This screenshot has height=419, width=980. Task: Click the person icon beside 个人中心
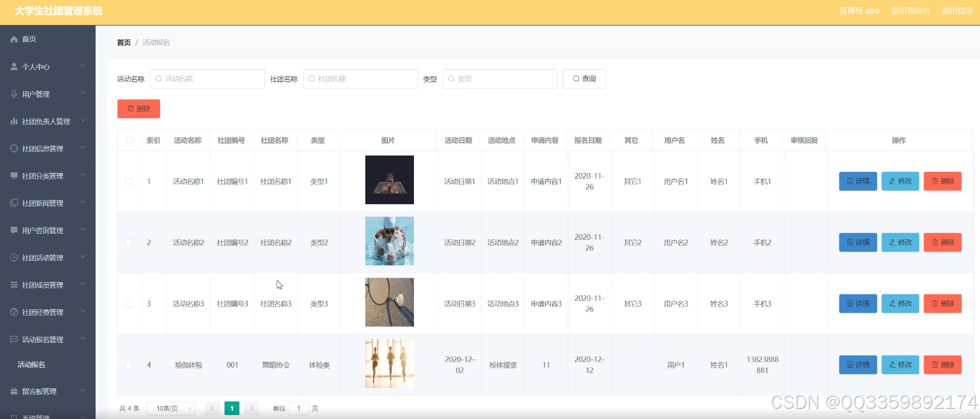click(14, 66)
